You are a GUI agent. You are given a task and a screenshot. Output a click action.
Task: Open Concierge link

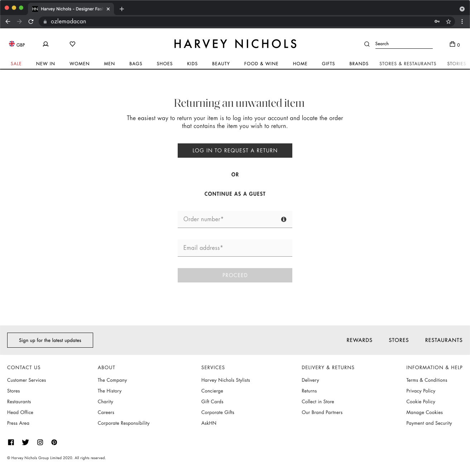pos(212,391)
